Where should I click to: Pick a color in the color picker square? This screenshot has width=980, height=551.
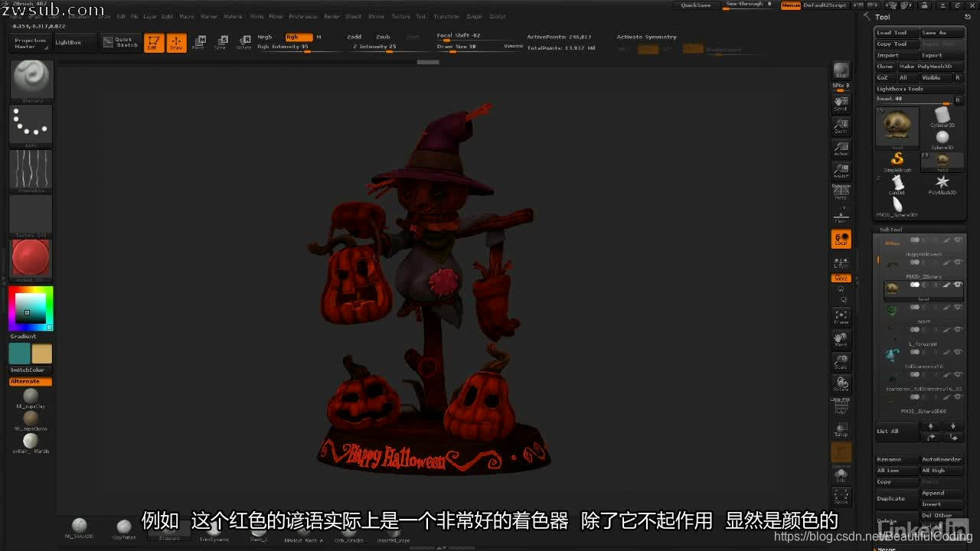point(29,309)
